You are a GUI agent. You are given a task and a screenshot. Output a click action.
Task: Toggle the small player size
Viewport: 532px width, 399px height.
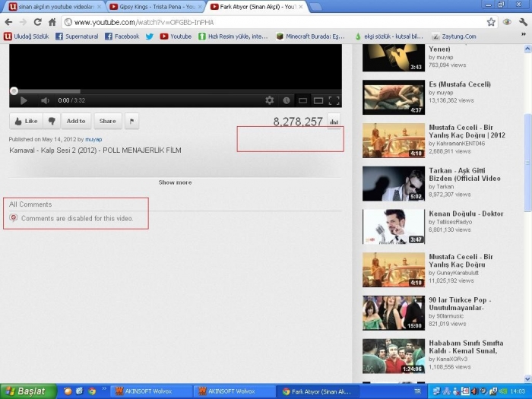click(x=302, y=100)
